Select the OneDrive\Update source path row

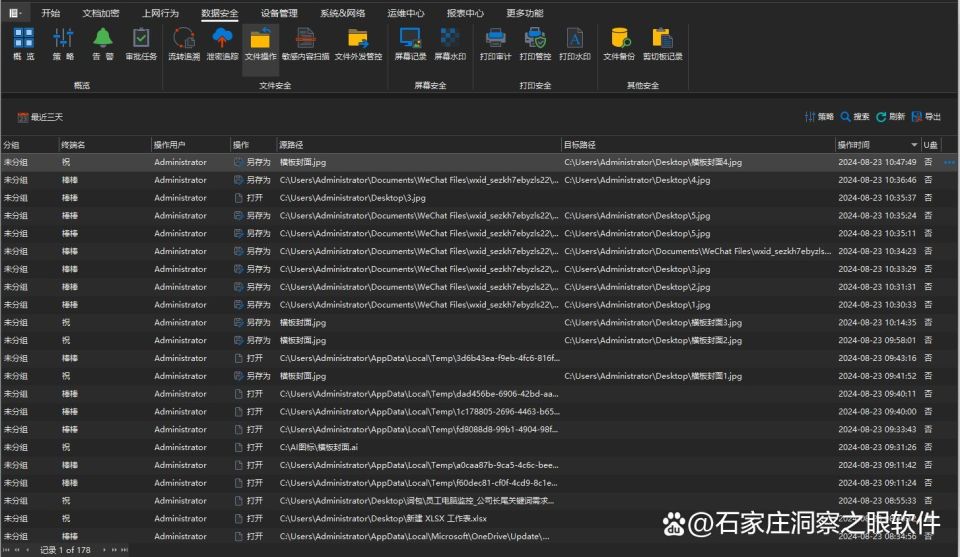pyautogui.click(x=478, y=536)
